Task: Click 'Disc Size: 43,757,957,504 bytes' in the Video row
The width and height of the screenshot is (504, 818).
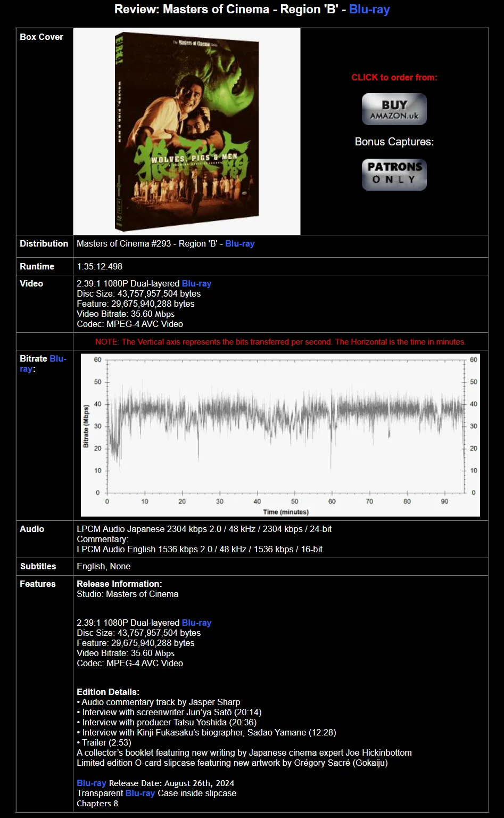Action: pyautogui.click(x=139, y=293)
